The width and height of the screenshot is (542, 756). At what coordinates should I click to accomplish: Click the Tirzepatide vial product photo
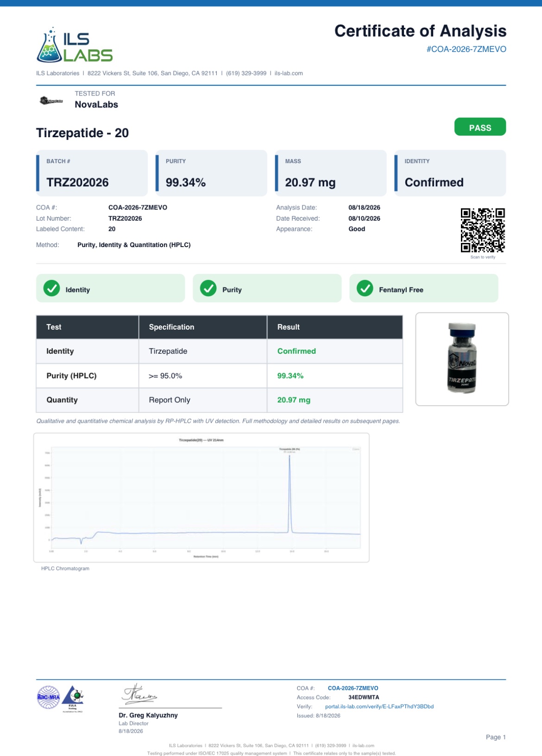(x=462, y=359)
